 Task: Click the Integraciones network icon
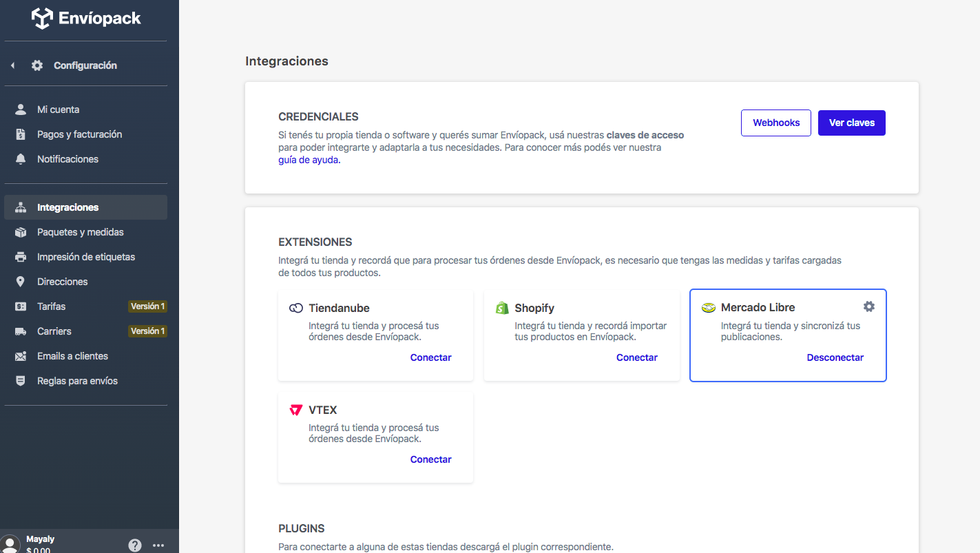pos(21,207)
